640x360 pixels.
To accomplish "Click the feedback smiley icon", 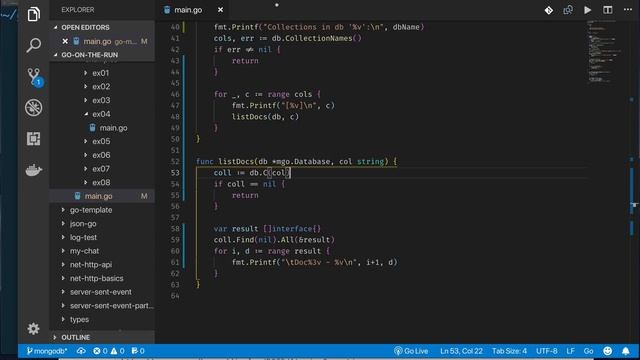I will [608, 351].
